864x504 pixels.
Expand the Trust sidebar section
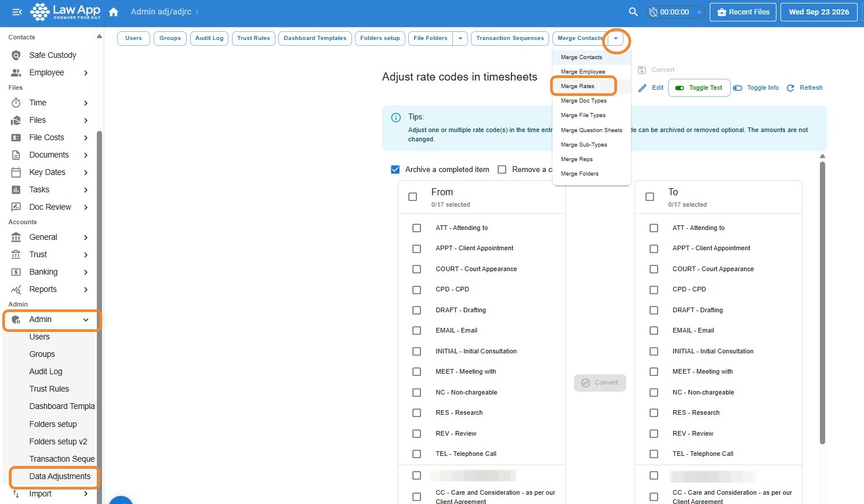coord(86,254)
